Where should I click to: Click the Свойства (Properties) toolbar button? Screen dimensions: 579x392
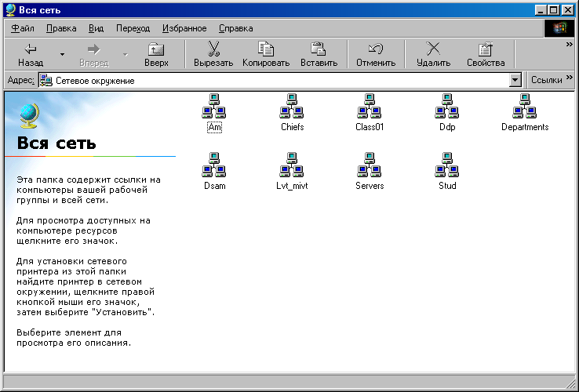point(486,54)
